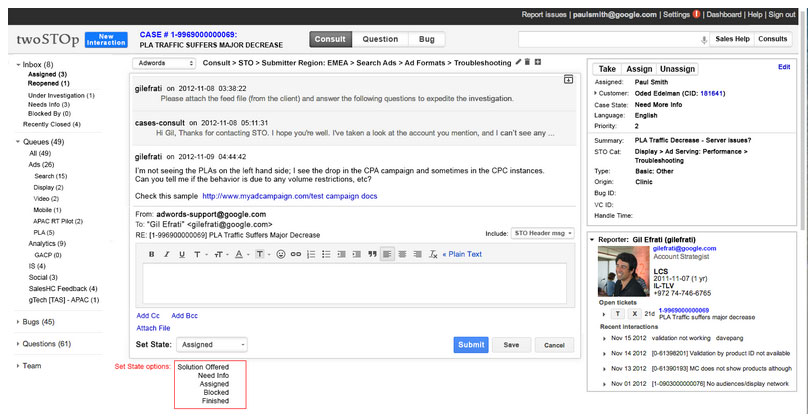Click the blue New Interaction button
The image size is (808, 418).
tap(106, 40)
